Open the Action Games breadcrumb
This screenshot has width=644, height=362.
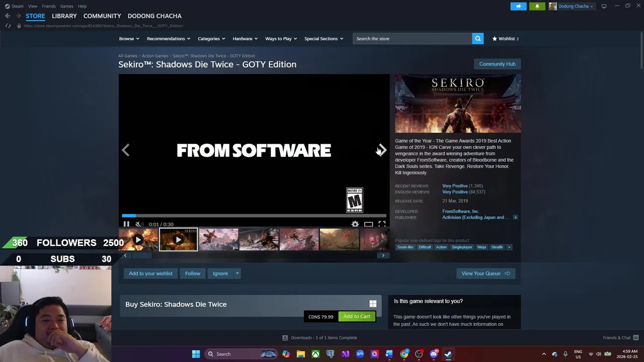155,56
